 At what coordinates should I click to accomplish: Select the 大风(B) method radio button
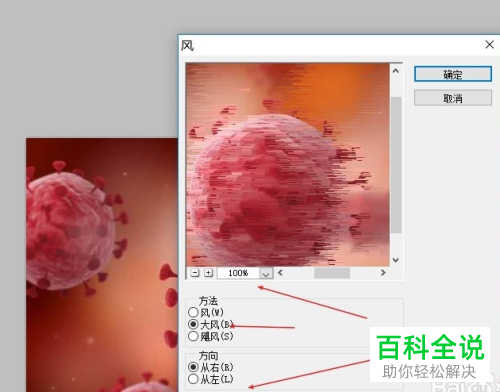pyautogui.click(x=193, y=324)
